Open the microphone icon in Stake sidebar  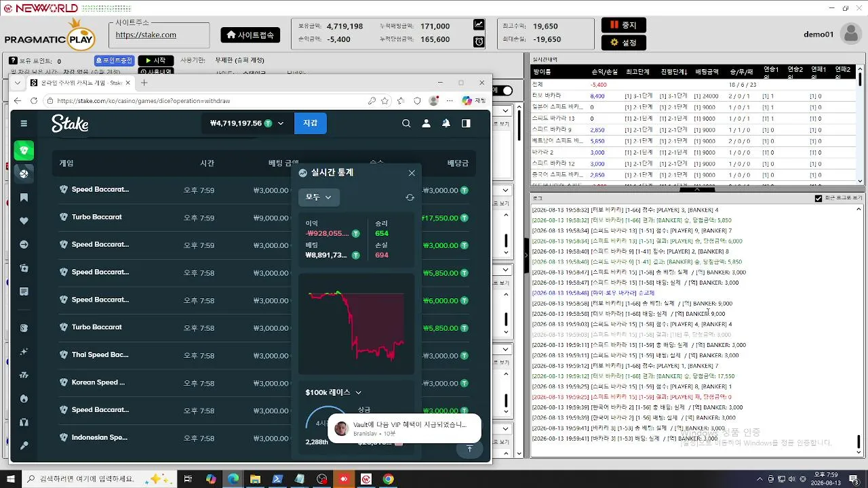(24, 445)
